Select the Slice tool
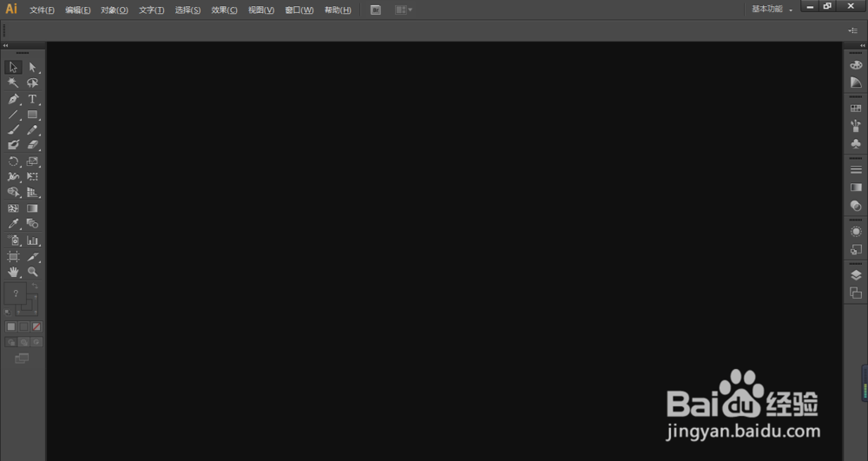Image resolution: width=868 pixels, height=461 pixels. click(33, 257)
